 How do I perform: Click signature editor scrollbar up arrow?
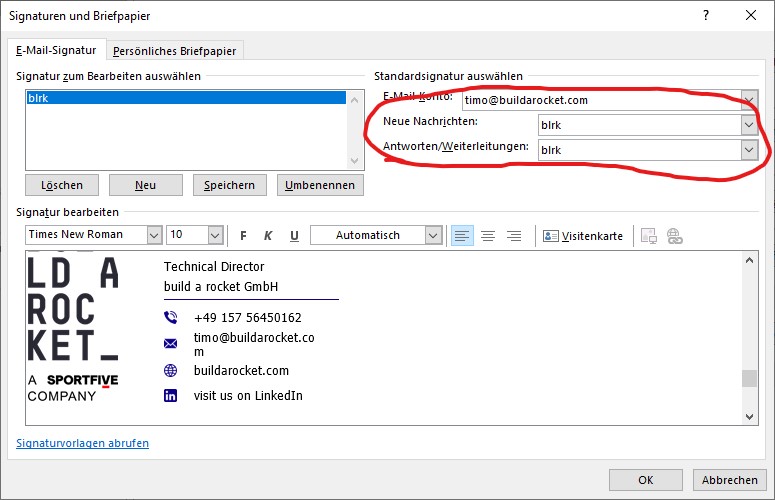[x=749, y=260]
